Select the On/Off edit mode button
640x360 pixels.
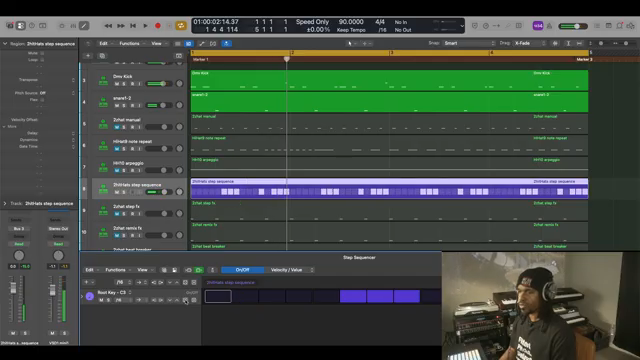242,270
